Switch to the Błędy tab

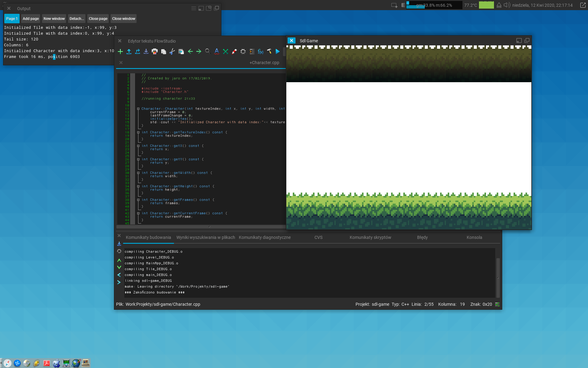point(422,237)
